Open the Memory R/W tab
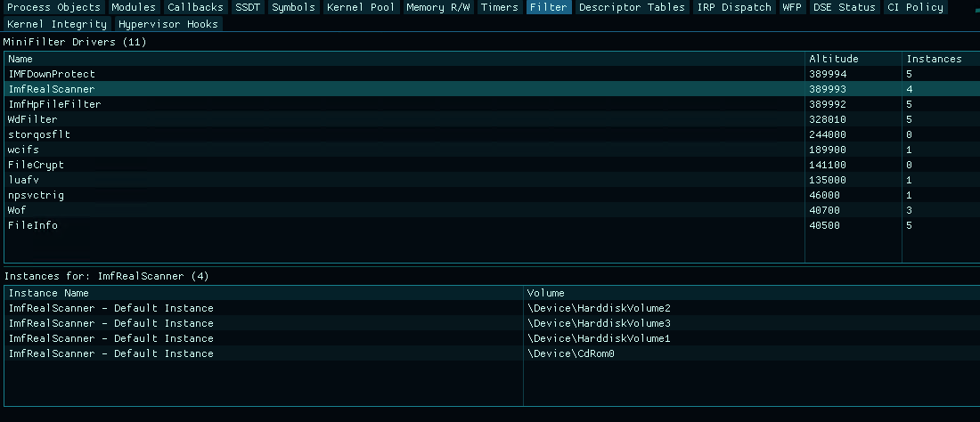Image resolution: width=980 pixels, height=422 pixels. pos(438,7)
